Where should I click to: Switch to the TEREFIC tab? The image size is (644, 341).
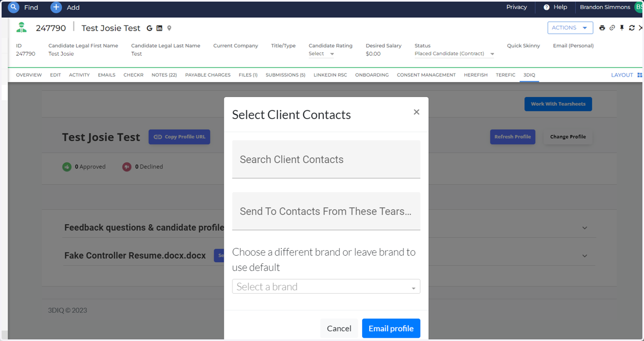tap(506, 75)
